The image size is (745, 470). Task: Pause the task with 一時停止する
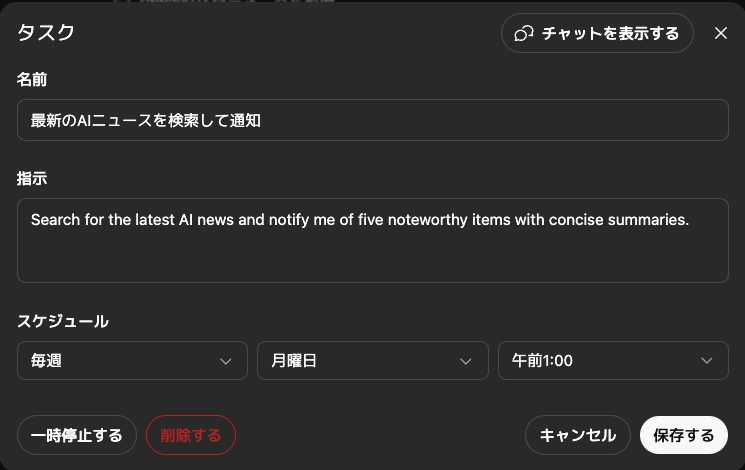(x=77, y=435)
